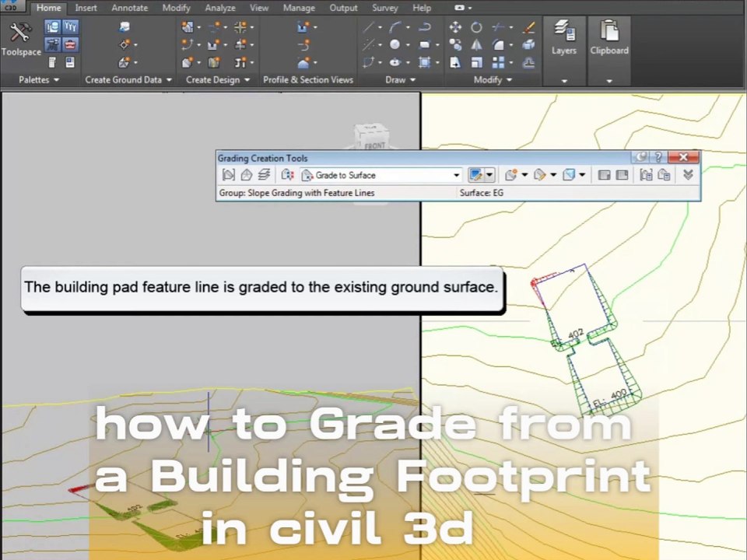Select the Mirror tool in Modify
Screen dimensions: 747x560
point(476,45)
